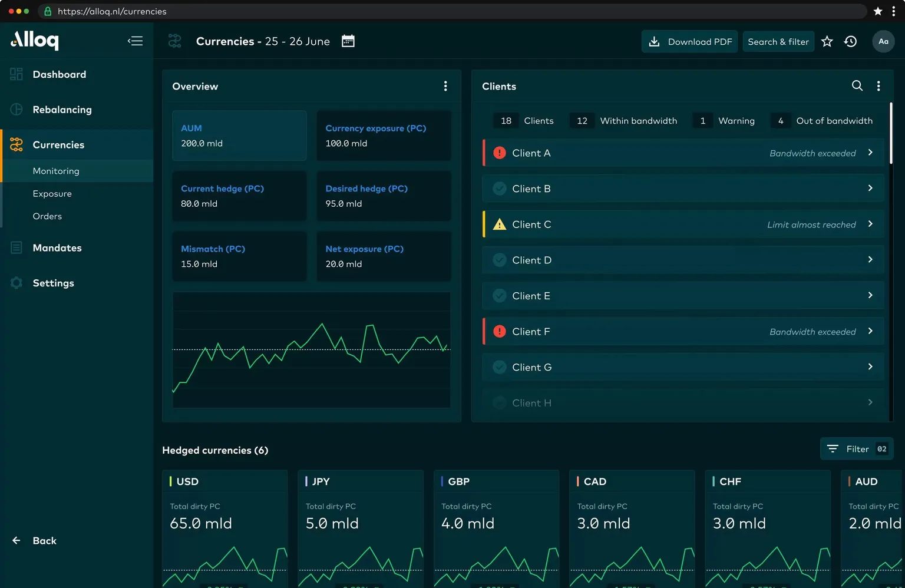This screenshot has height=588, width=905.
Task: Toggle the Client E check status circle
Action: (500, 296)
